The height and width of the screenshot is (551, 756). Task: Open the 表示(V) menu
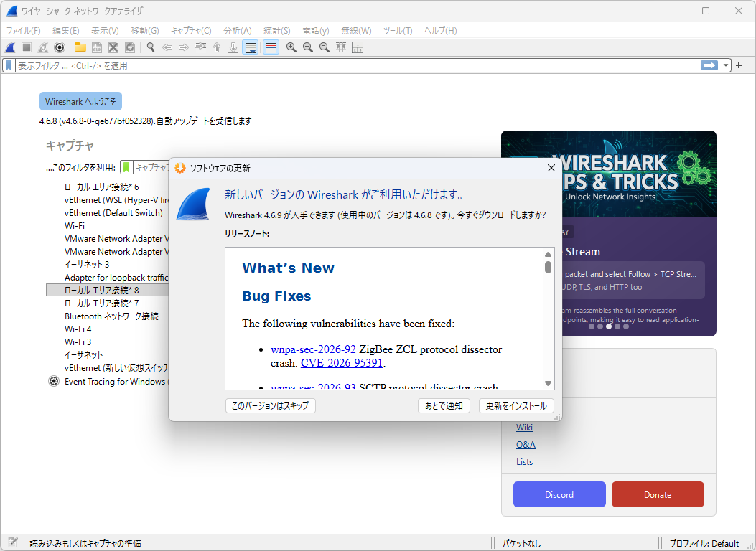point(105,30)
